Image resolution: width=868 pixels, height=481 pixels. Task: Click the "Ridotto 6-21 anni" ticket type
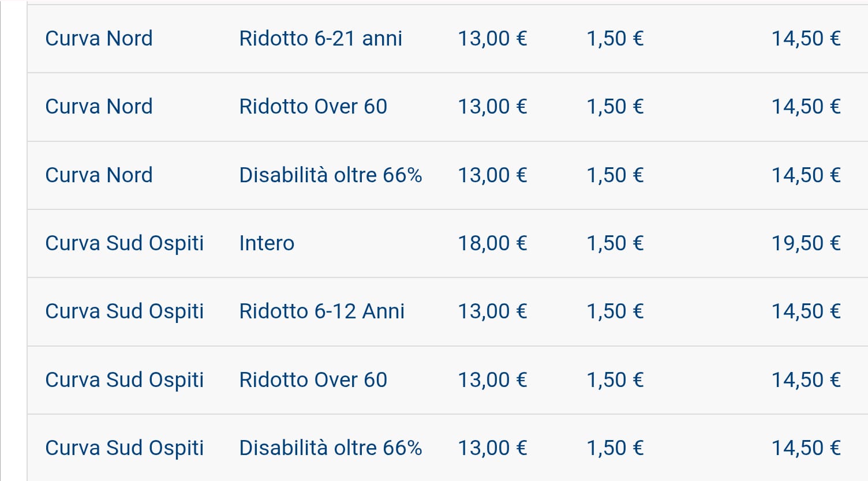click(320, 39)
